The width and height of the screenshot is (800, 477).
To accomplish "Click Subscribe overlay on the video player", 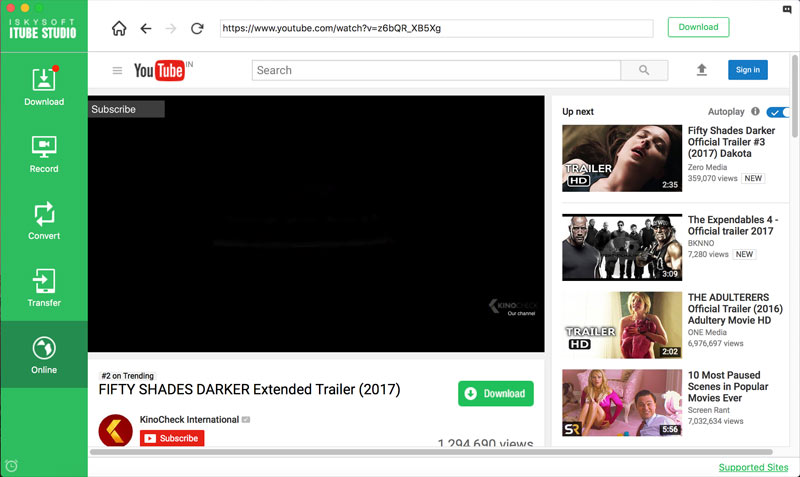I will tap(126, 109).
